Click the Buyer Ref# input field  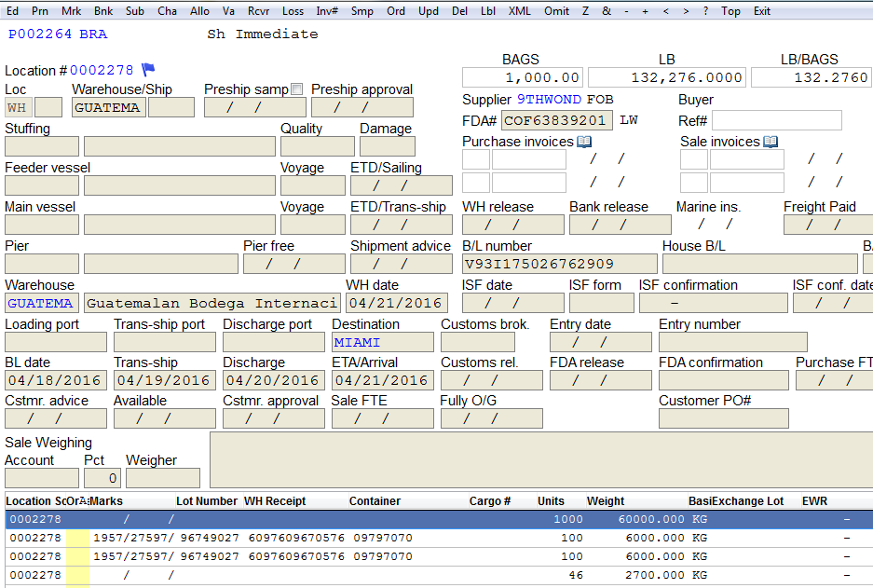coord(777,120)
